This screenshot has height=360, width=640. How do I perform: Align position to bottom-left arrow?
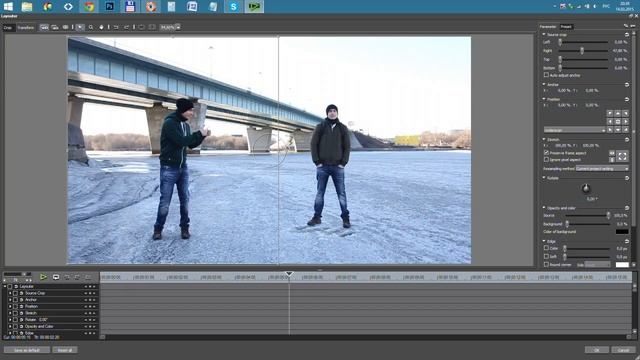pyautogui.click(x=610, y=130)
